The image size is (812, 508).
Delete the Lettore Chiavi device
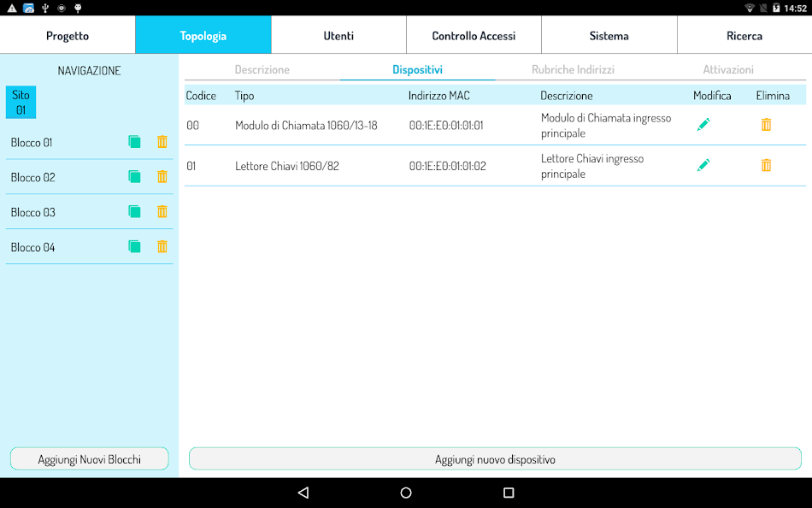click(x=766, y=164)
